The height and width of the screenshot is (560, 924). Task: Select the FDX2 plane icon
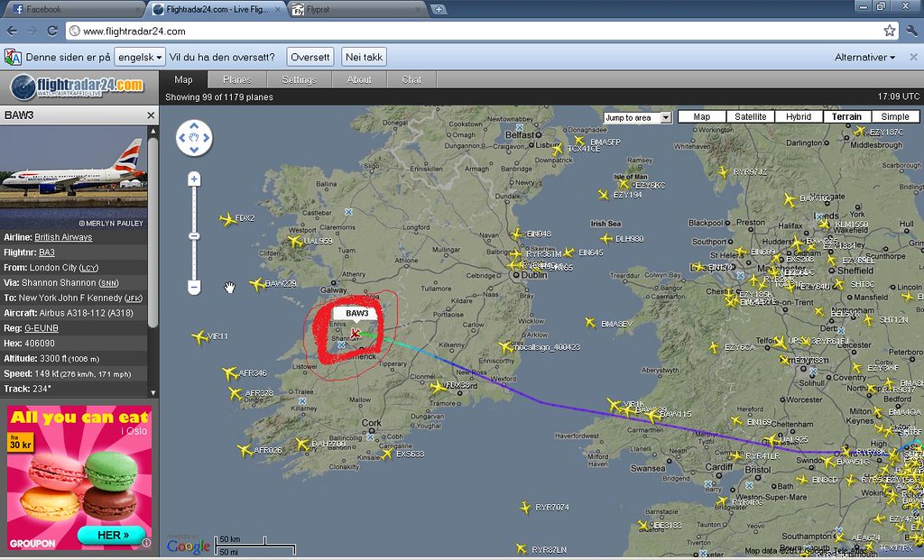pyautogui.click(x=227, y=220)
